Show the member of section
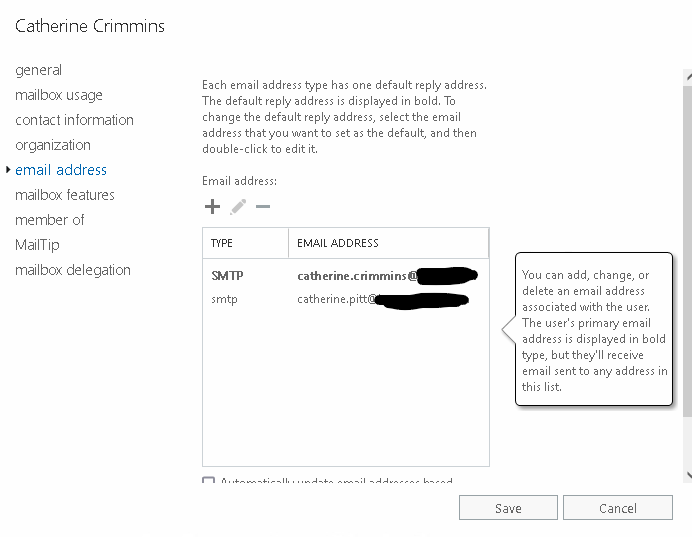 (x=49, y=220)
